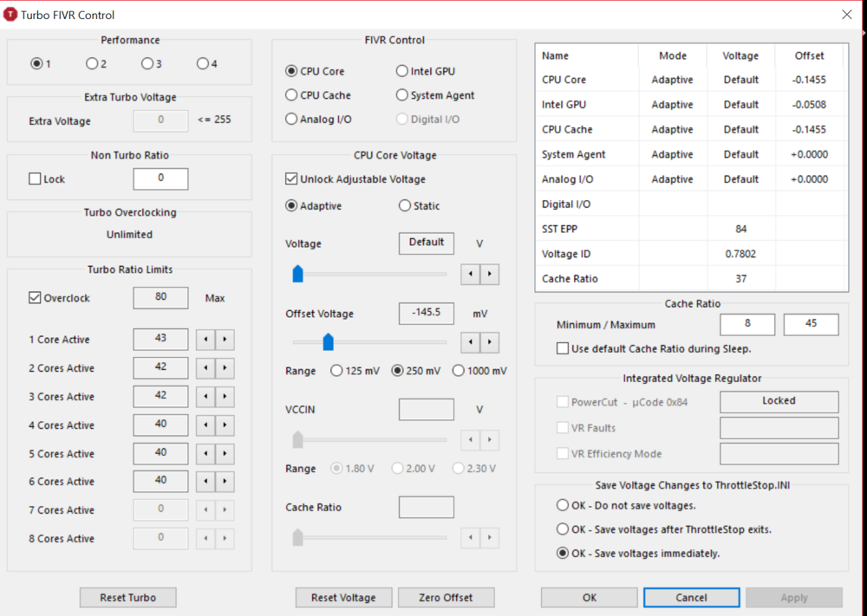867x616 pixels.
Task: Increase the 3 Cores Active ratio
Action: [x=225, y=397]
